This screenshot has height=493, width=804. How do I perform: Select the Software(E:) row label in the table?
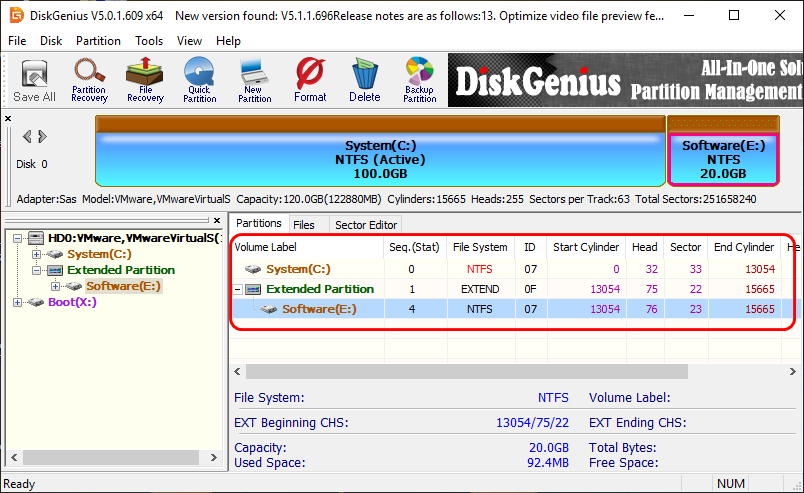(x=319, y=309)
